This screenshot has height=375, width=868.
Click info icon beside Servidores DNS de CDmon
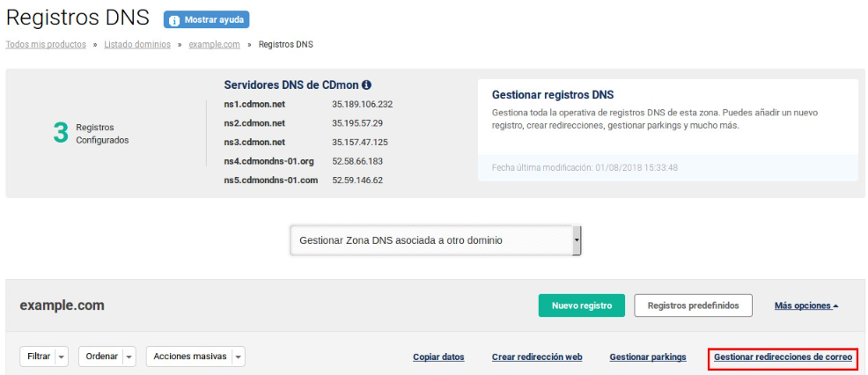point(366,85)
